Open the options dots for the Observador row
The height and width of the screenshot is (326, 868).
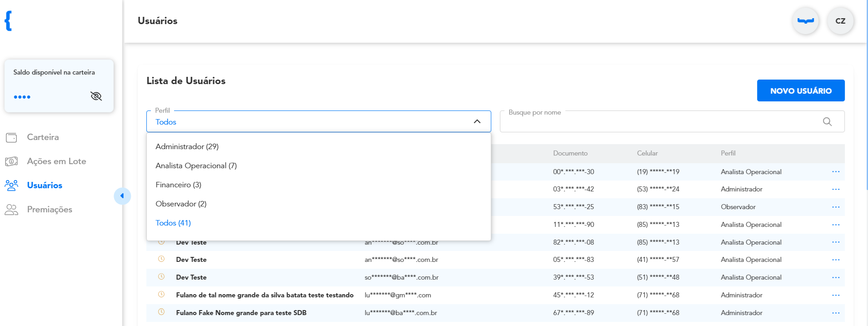[x=836, y=207]
